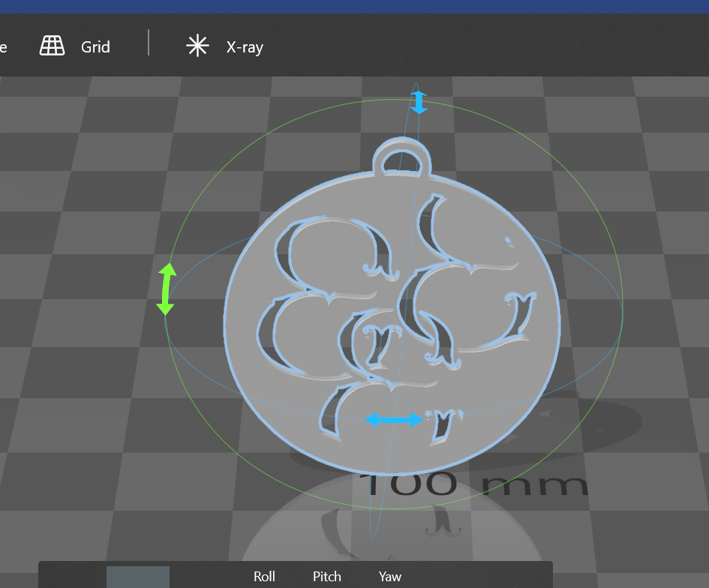Viewport: 709px width, 588px height.
Task: Toggle the Grid icon in toolbar
Action: [52, 46]
